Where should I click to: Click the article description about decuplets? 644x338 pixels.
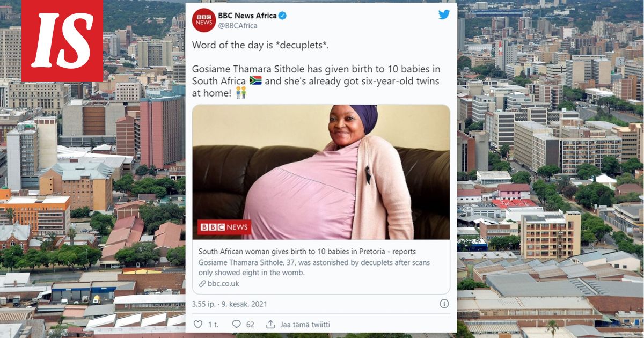click(314, 267)
